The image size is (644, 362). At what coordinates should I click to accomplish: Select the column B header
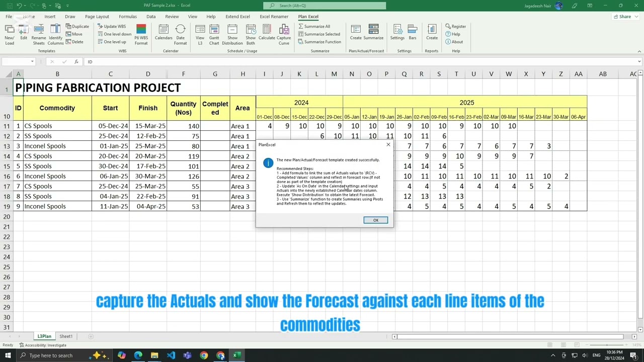pyautogui.click(x=57, y=74)
